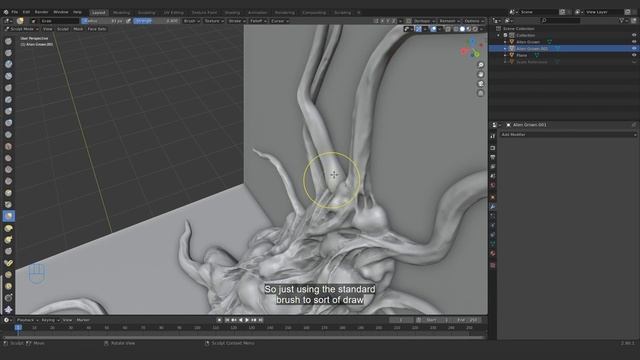
Task: Hide the Plane object eye icon
Action: [634, 55]
